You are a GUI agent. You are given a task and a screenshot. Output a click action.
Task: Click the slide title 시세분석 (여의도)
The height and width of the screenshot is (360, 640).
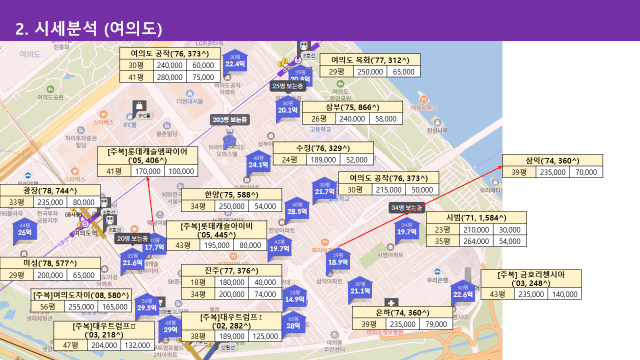89,29
